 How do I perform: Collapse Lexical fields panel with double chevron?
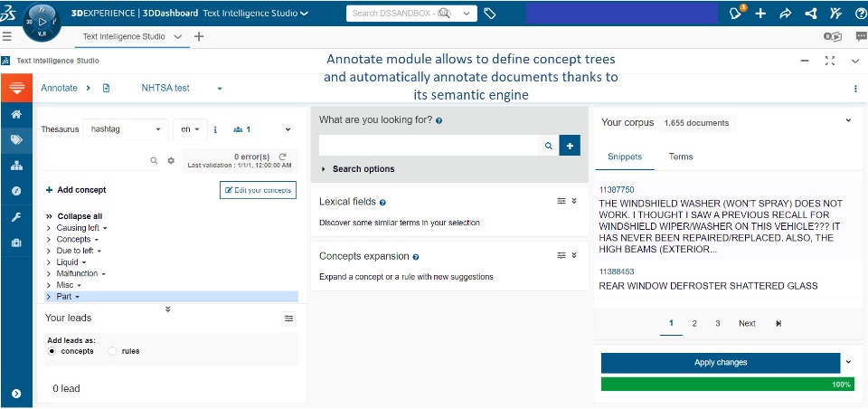point(574,201)
